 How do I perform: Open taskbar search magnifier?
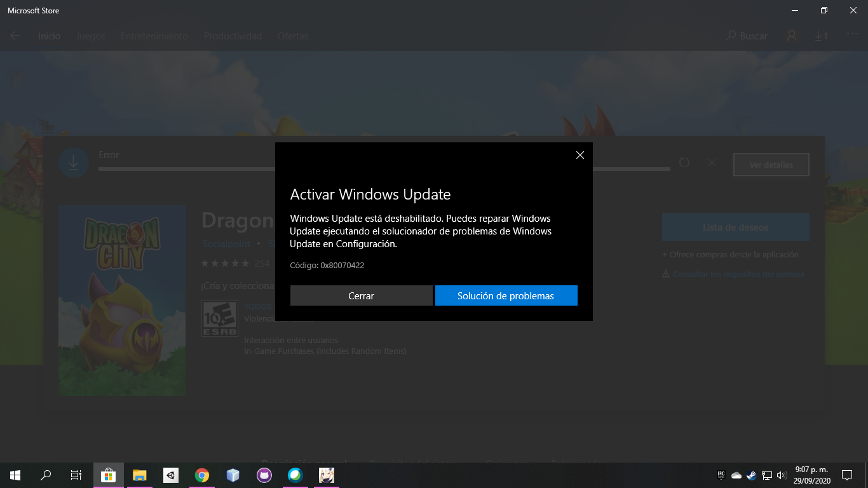46,475
